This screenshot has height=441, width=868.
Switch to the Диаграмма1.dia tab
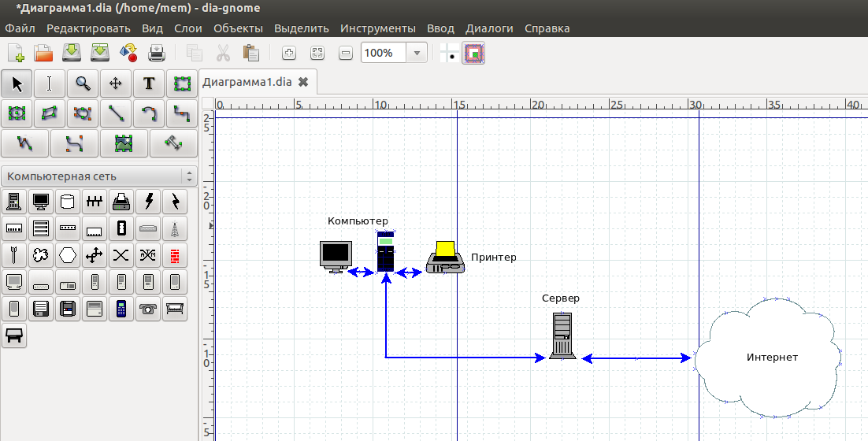(247, 82)
